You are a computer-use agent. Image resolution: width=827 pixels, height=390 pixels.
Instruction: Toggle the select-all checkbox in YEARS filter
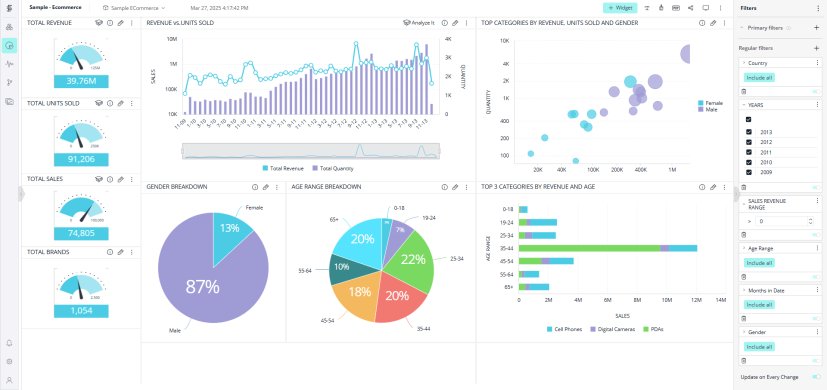tap(749, 120)
